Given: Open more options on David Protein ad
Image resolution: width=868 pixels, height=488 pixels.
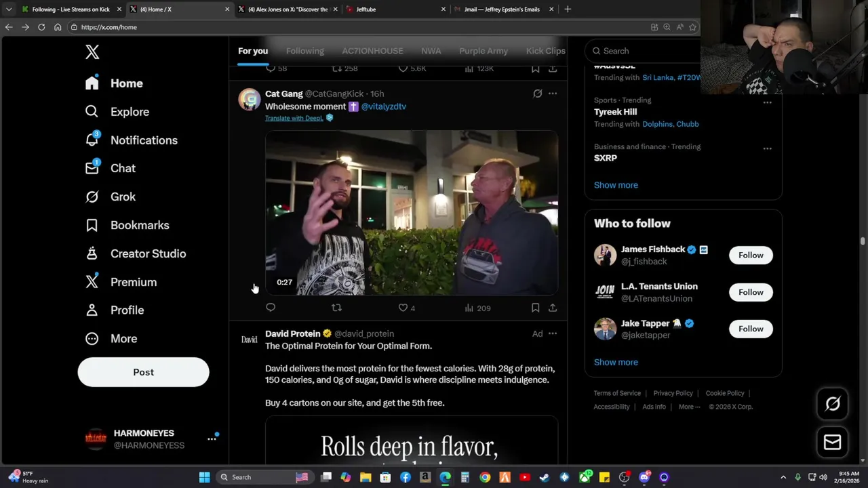Looking at the screenshot, I should tap(553, 333).
